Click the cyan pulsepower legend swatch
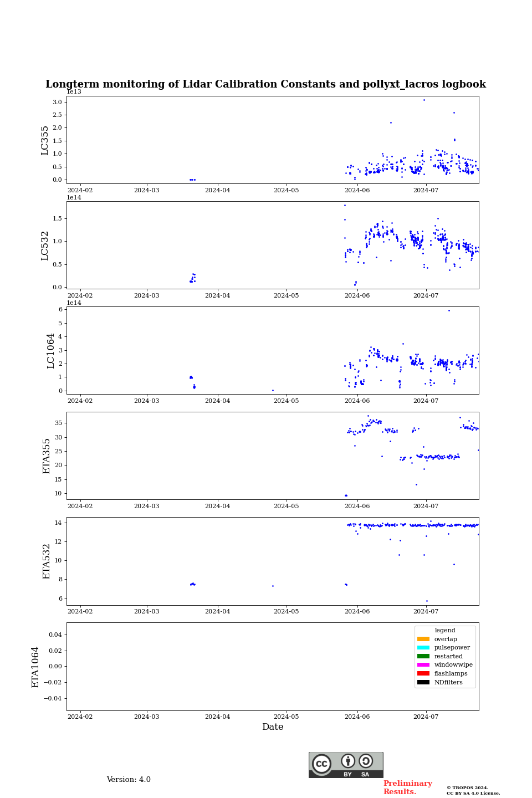 click(423, 648)
